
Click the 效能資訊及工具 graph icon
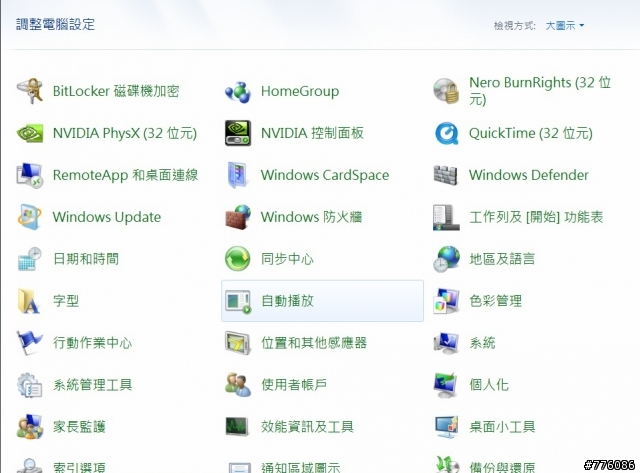pos(238,427)
